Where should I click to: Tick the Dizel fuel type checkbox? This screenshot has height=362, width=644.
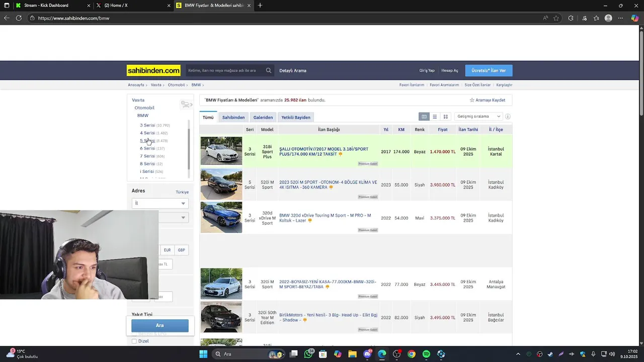point(134,341)
